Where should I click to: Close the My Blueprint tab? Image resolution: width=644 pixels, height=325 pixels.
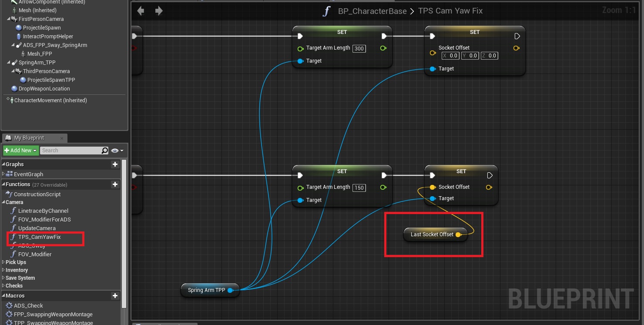(62, 138)
